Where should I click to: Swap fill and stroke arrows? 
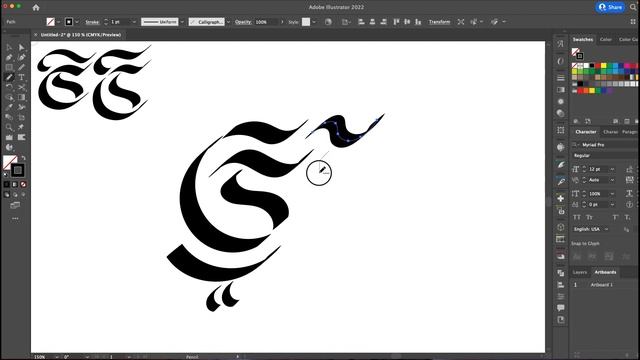[x=23, y=157]
